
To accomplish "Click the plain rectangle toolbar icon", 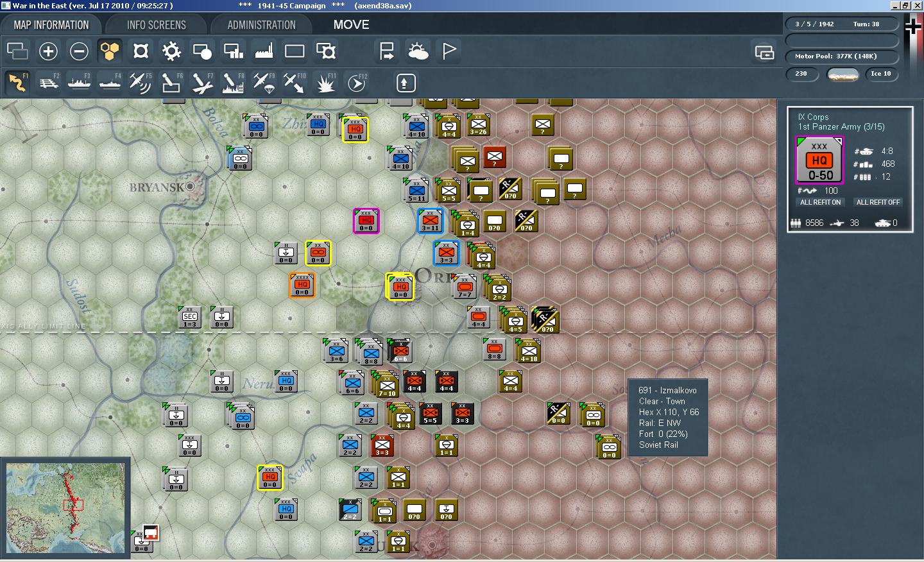I will point(295,51).
